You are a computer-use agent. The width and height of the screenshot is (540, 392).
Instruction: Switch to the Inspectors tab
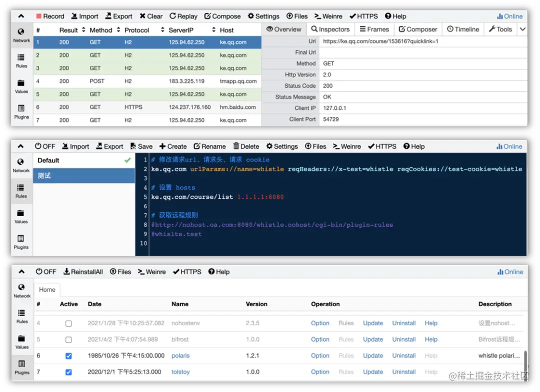tap(330, 29)
